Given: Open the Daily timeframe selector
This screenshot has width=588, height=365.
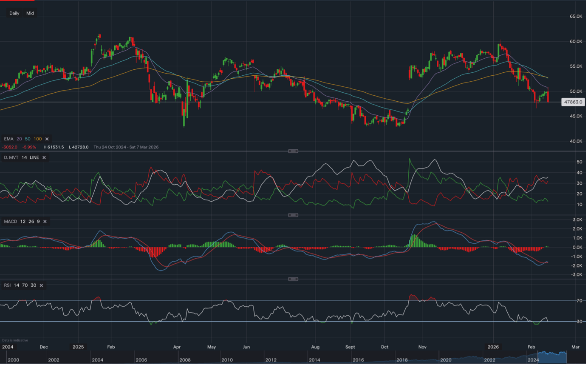Looking at the screenshot, I should [14, 13].
